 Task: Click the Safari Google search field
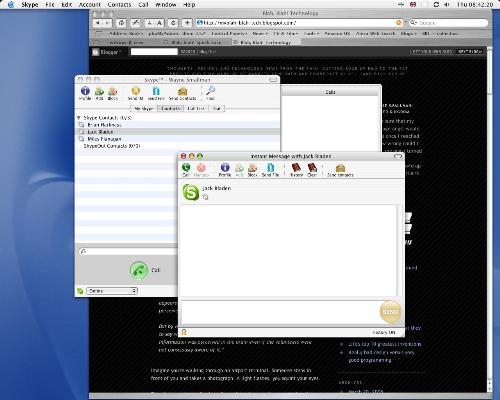pos(448,23)
